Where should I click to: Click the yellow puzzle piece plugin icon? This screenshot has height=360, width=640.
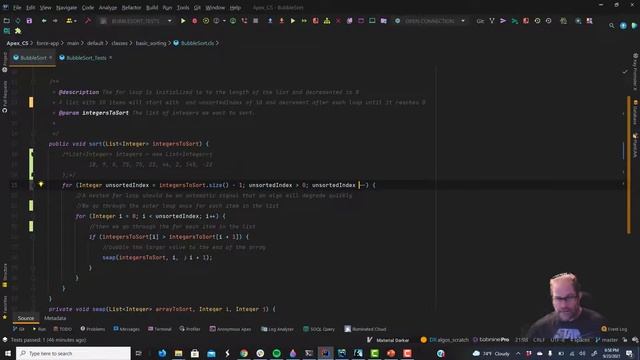point(18,31)
